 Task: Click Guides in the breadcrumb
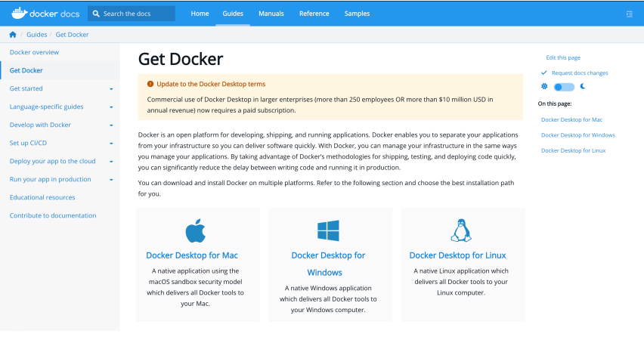(x=36, y=35)
